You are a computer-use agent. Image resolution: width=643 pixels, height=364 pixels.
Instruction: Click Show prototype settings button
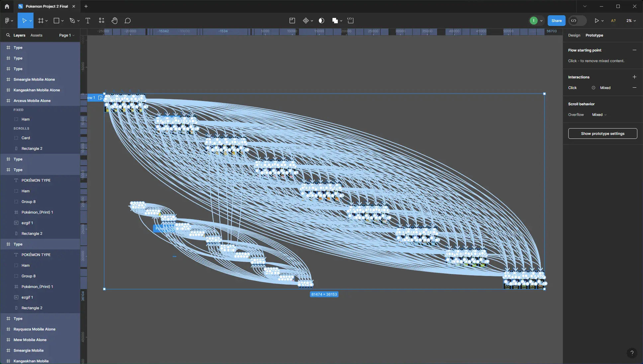tap(602, 134)
